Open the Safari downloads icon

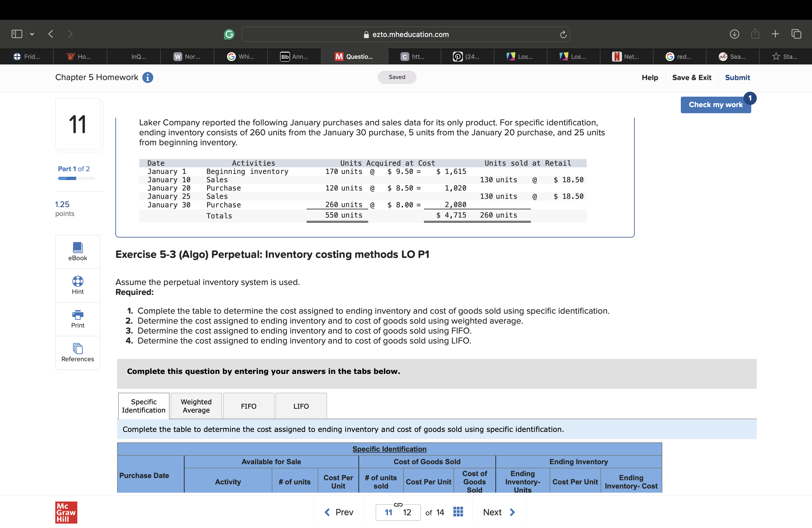[735, 34]
